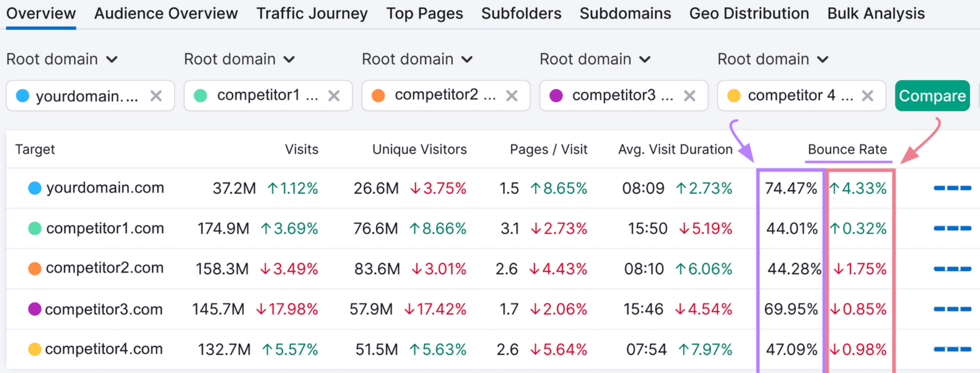Image resolution: width=980 pixels, height=373 pixels.
Task: Open the Traffic Journey tab
Action: coord(312,14)
